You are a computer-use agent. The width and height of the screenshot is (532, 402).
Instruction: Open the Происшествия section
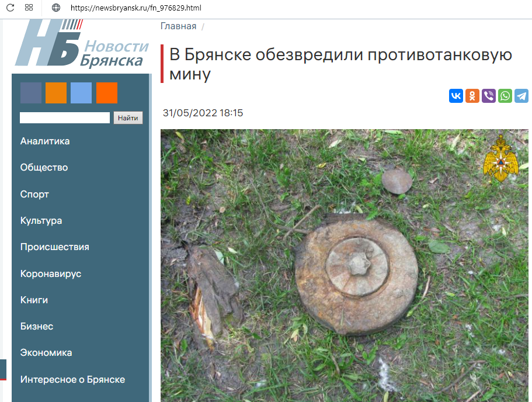pos(55,247)
